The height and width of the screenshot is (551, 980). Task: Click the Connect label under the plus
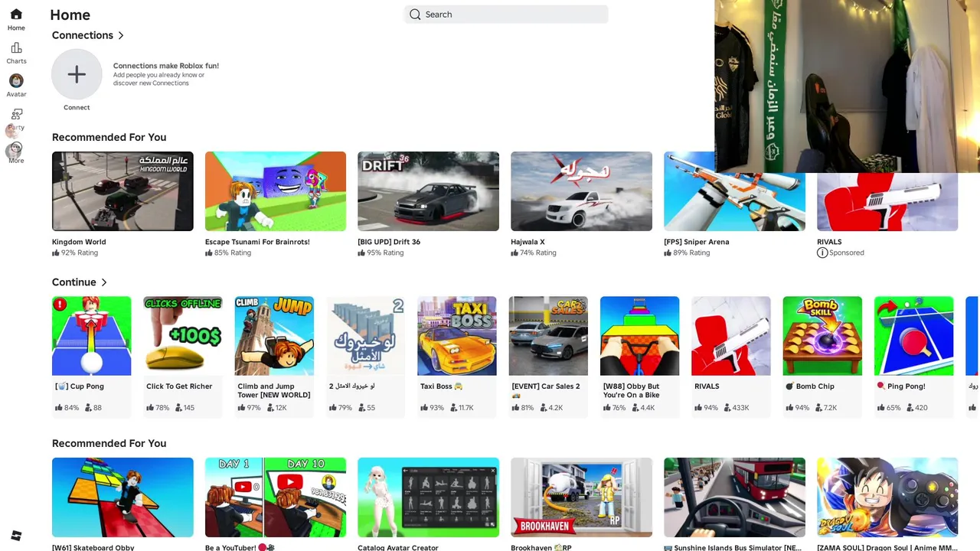[x=77, y=108]
